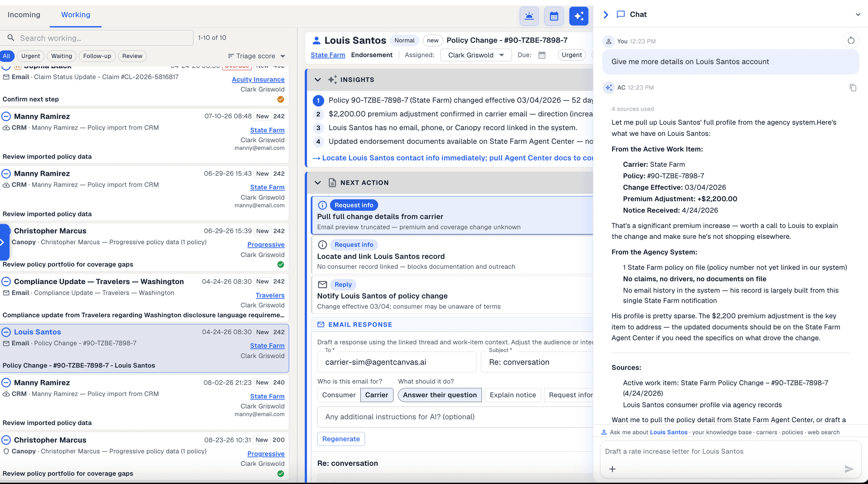The image size is (868, 484).
Task: Click the Regenerate button
Action: point(341,439)
